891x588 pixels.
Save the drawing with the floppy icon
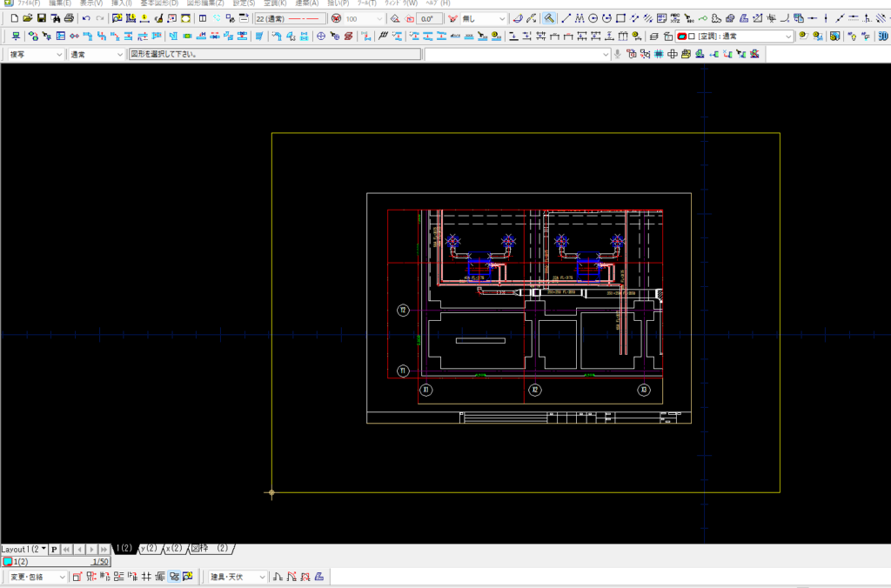tap(41, 18)
